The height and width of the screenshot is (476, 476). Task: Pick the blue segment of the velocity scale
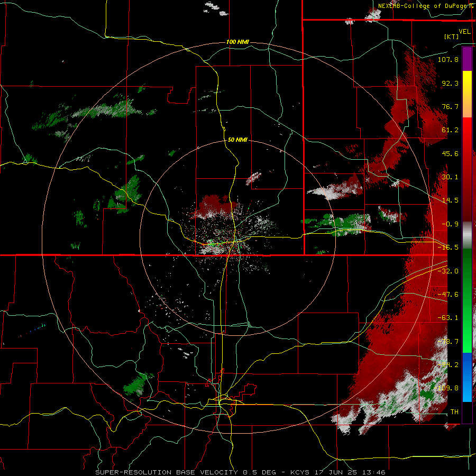click(467, 377)
